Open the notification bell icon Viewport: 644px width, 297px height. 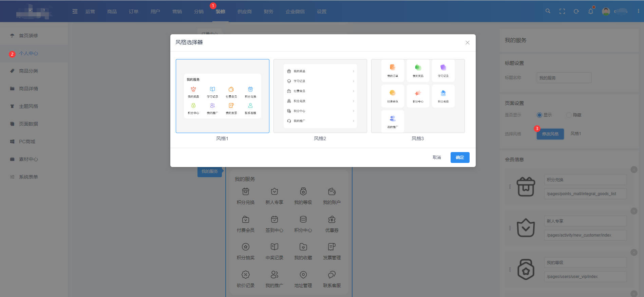coord(591,11)
